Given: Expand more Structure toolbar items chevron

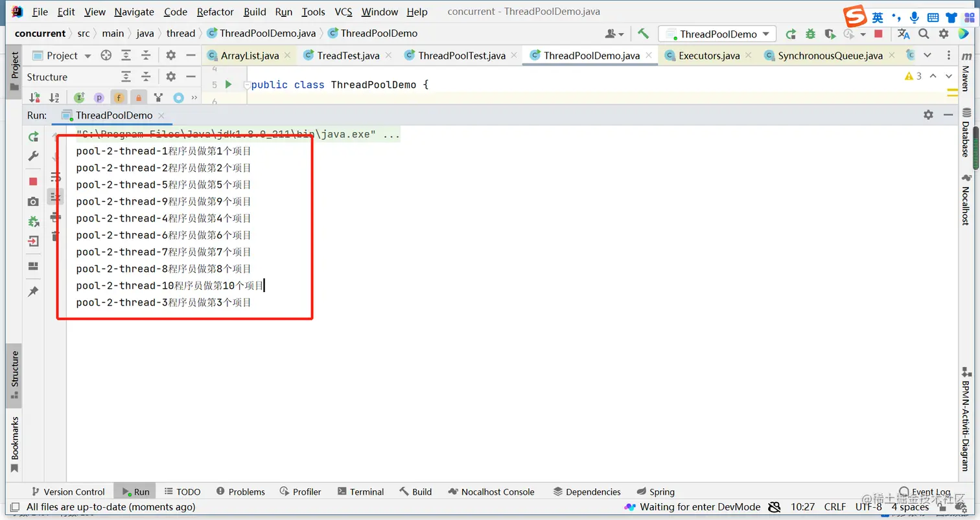Looking at the screenshot, I should [194, 98].
